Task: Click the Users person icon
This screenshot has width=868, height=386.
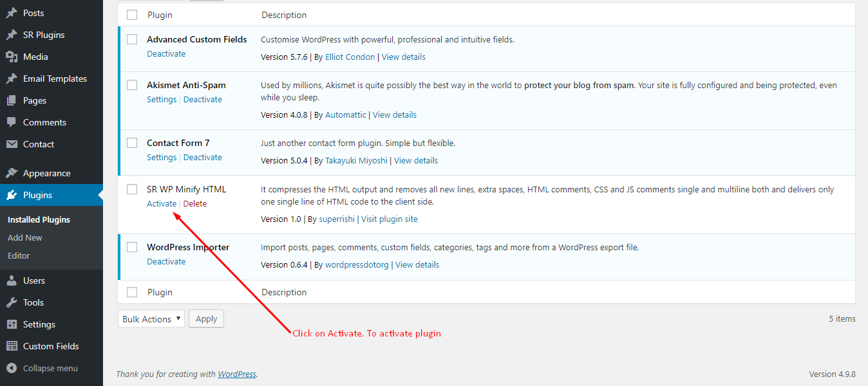Action: (12, 280)
